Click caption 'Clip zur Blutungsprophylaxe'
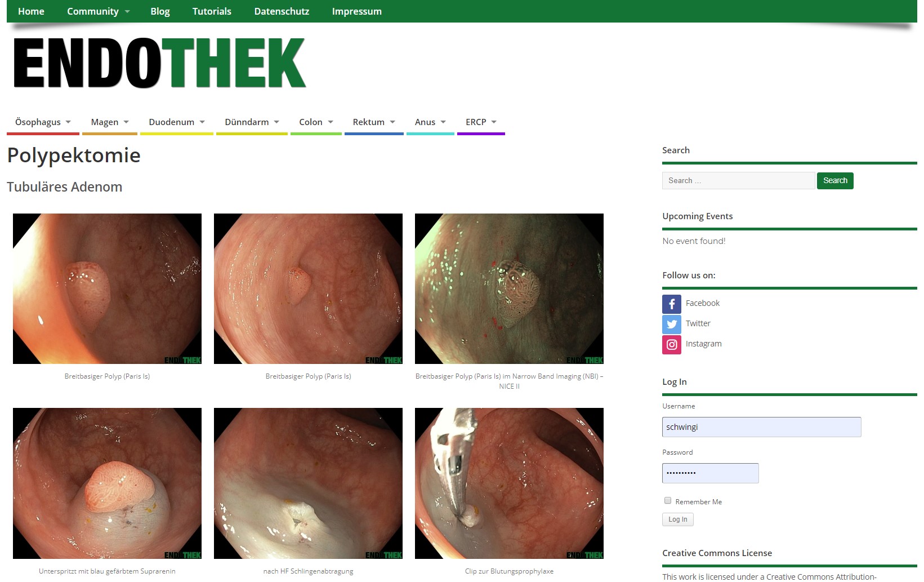924x582 pixels. point(509,571)
